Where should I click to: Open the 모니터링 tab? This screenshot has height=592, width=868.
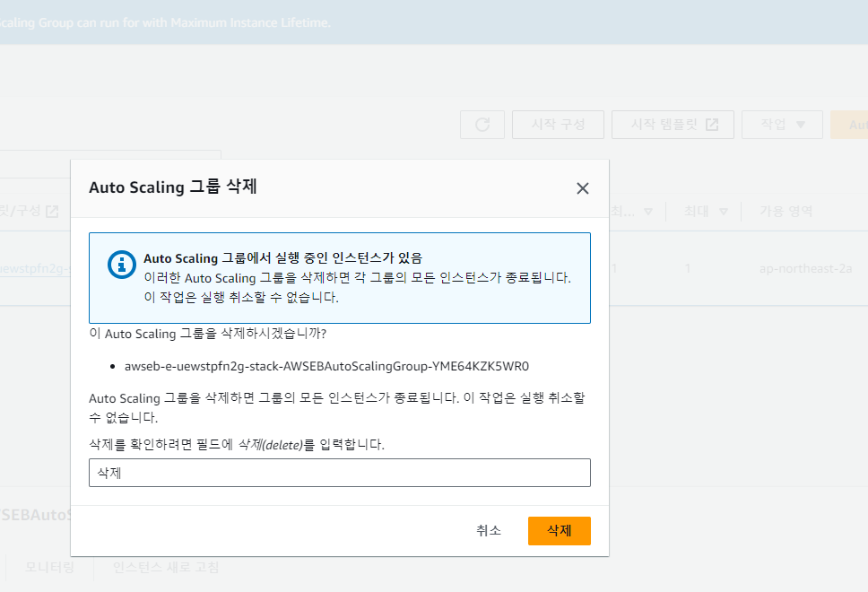[49, 567]
